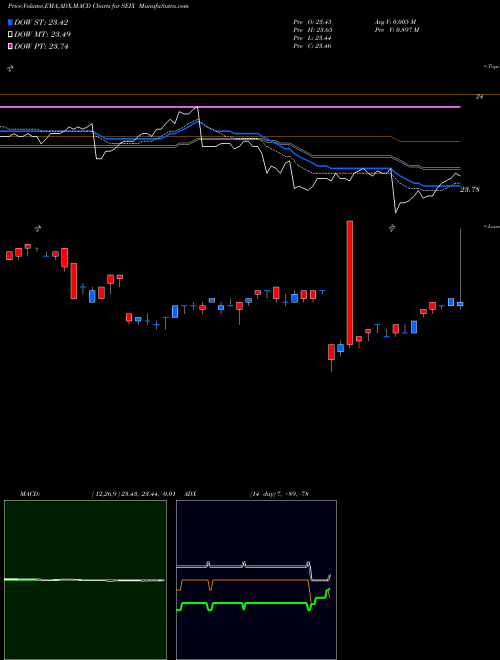Viewport: 500px width, 660px height.
Task: Click the chart title text for SEIX
Action: 98,6
